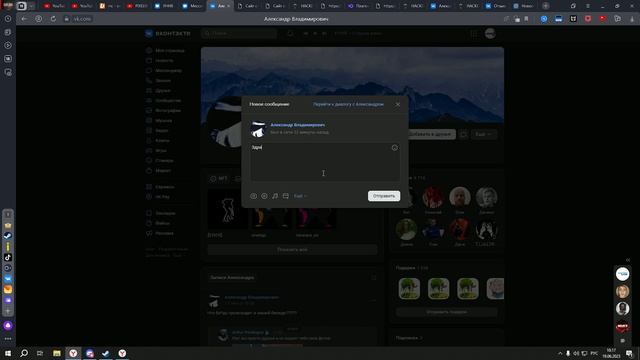
Task: Focus the message text field
Action: [x=325, y=162]
